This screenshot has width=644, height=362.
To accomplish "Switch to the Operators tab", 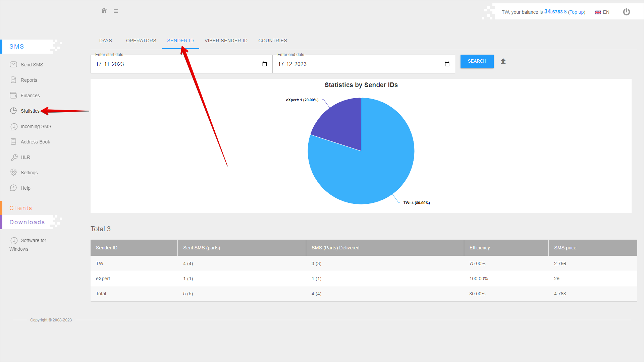I will pyautogui.click(x=141, y=41).
